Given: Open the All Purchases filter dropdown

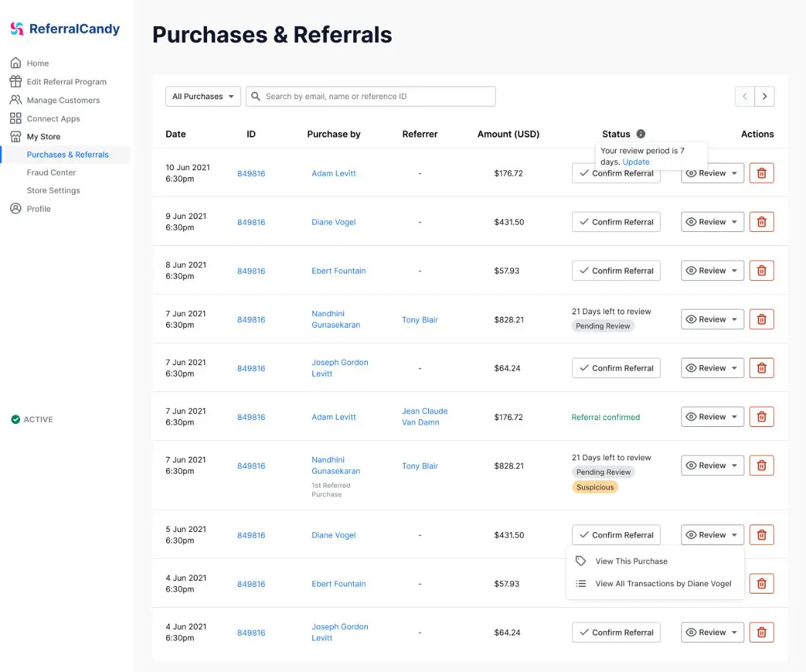Looking at the screenshot, I should 203,96.
